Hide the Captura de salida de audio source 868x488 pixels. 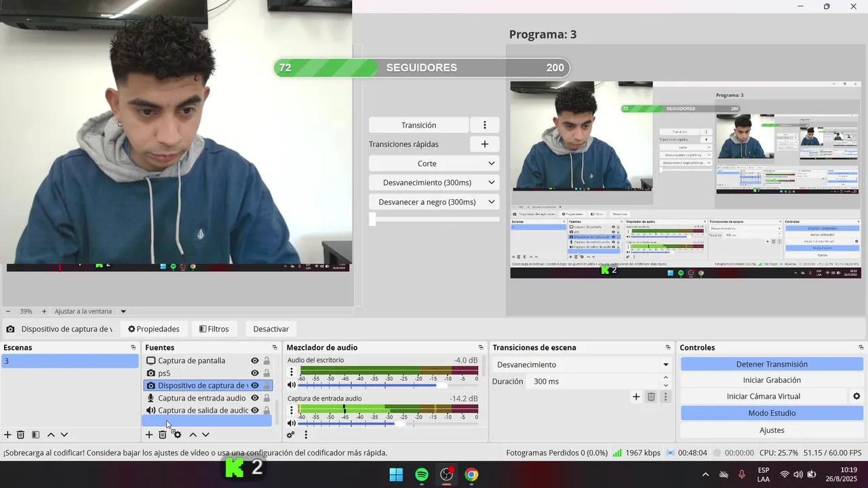[x=255, y=411]
